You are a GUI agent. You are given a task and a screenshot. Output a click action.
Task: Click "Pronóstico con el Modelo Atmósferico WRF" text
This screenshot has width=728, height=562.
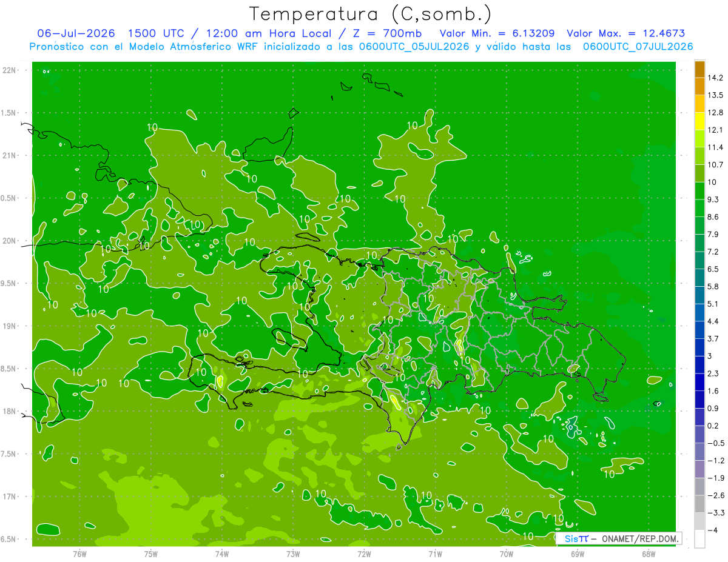coord(144,47)
